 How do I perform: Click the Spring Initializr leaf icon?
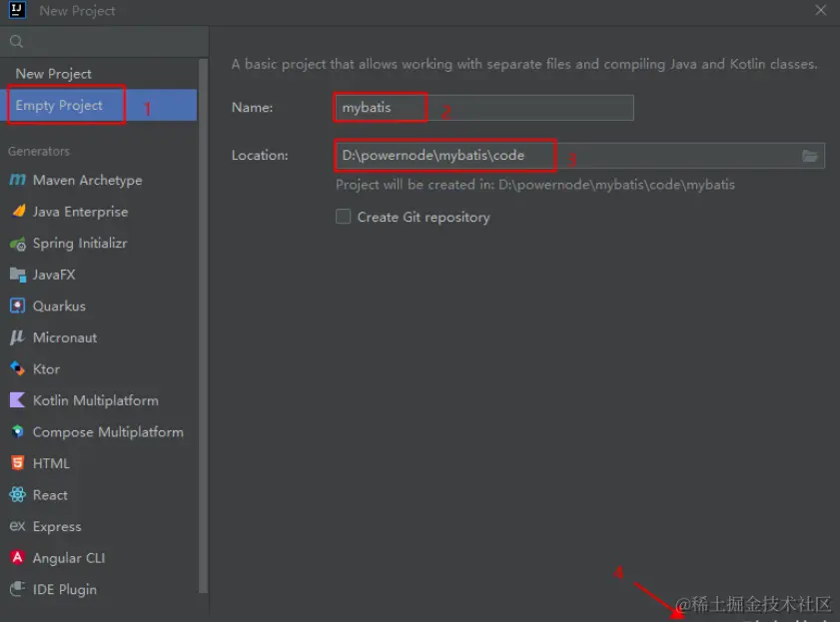tap(18, 244)
